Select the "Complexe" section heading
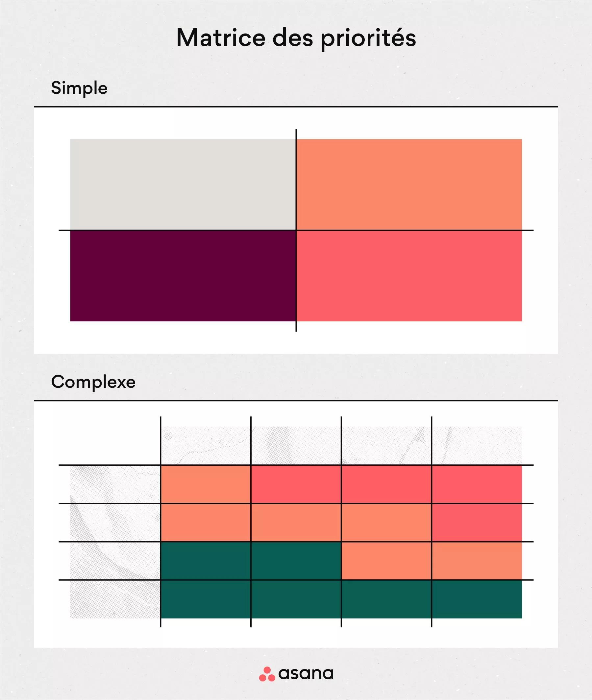Screen dimensions: 592x700 [x=93, y=382]
